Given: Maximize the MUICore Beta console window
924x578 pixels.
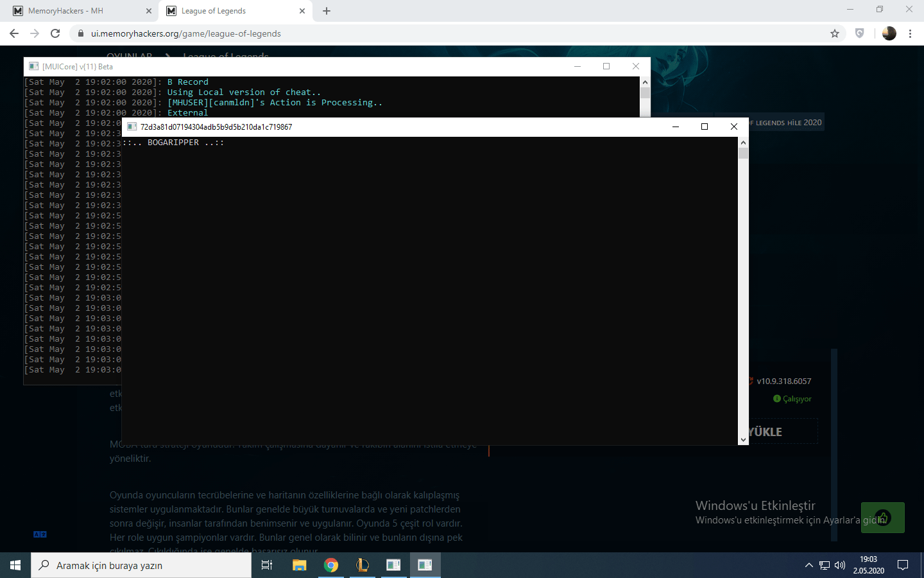Looking at the screenshot, I should coord(606,66).
